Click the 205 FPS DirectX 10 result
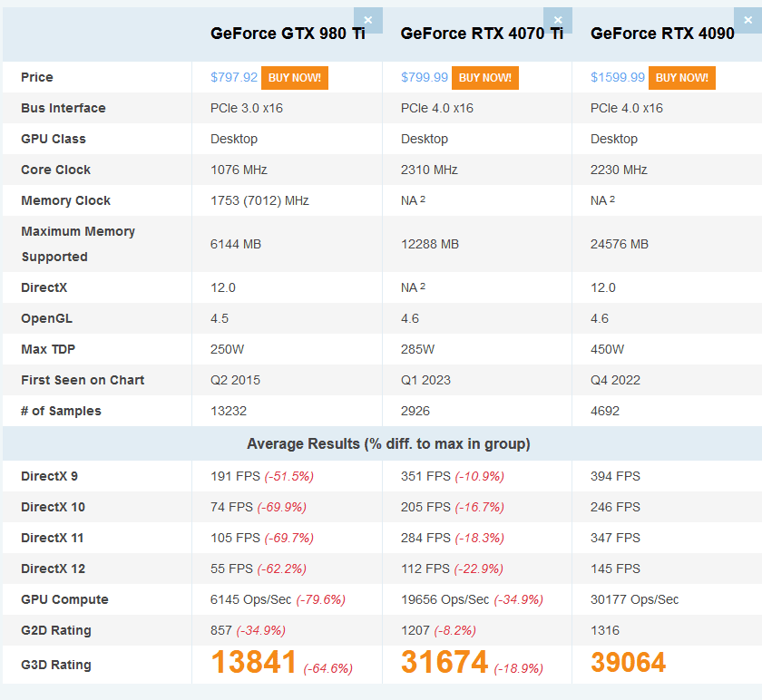The height and width of the screenshot is (700, 762). [425, 507]
